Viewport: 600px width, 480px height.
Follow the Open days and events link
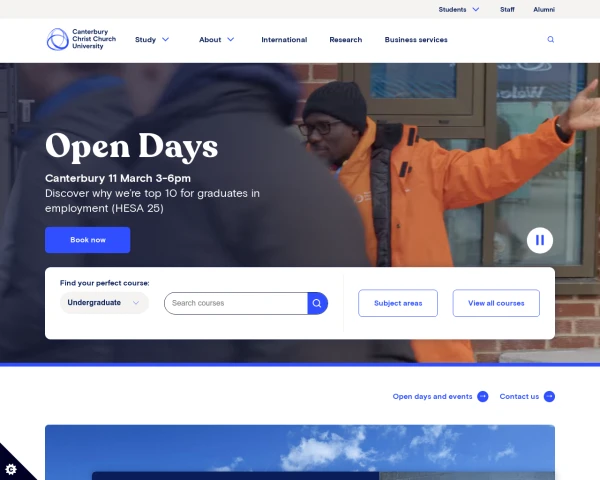(432, 397)
